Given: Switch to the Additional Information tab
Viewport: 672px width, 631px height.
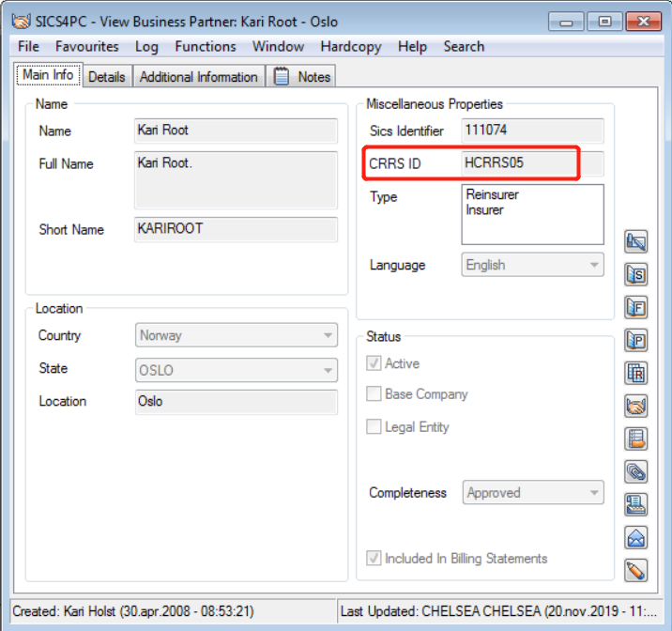Looking at the screenshot, I should [x=198, y=77].
